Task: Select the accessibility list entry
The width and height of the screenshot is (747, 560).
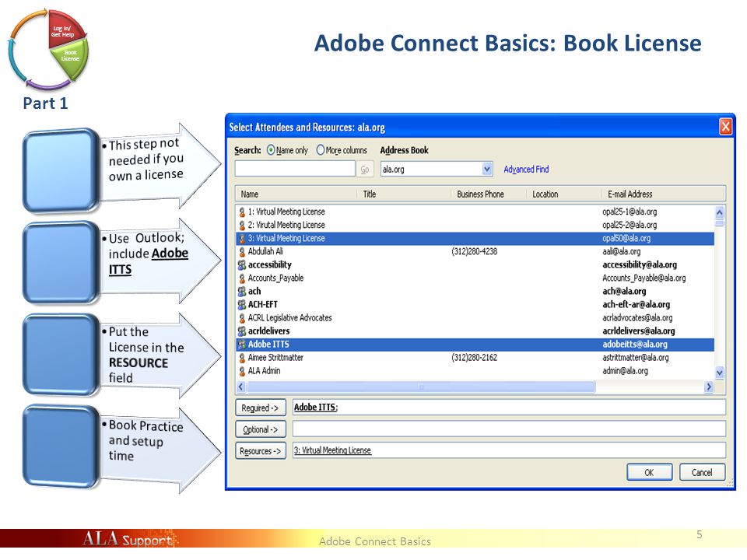Action: [x=270, y=264]
